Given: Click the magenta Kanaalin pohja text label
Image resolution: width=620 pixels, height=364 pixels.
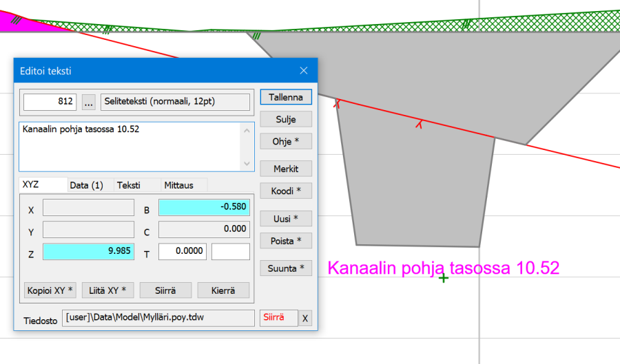Looking at the screenshot, I should coord(443,268).
